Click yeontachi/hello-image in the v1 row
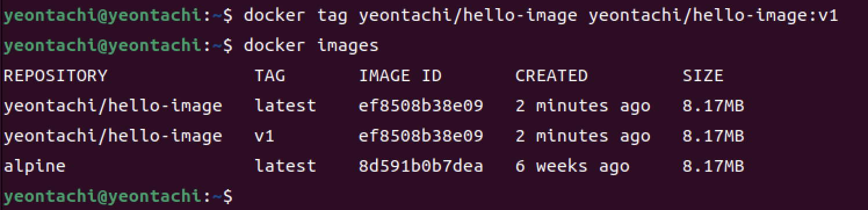The height and width of the screenshot is (210, 868). coord(113,136)
